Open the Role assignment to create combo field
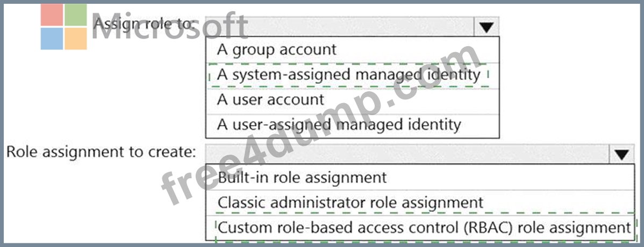This screenshot has height=247, width=644. click(420, 154)
